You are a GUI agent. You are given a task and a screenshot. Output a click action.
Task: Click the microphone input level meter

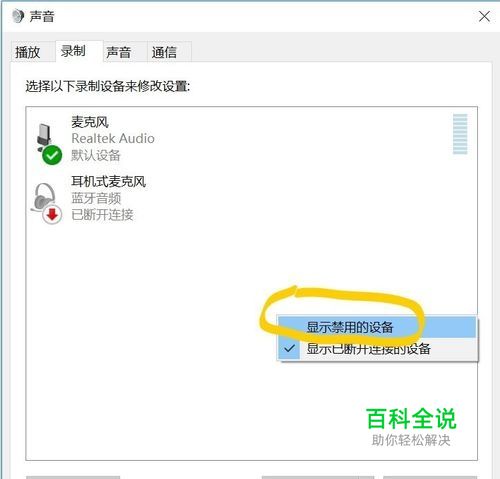460,134
